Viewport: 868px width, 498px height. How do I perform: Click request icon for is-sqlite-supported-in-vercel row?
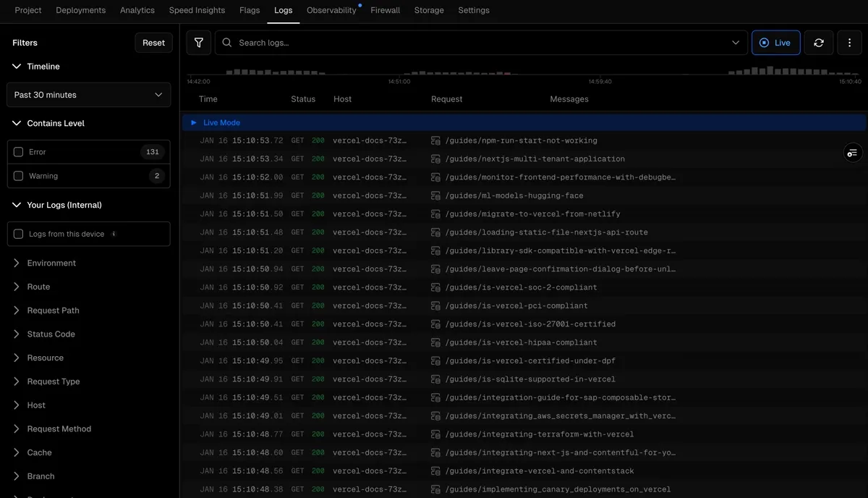tap(435, 379)
